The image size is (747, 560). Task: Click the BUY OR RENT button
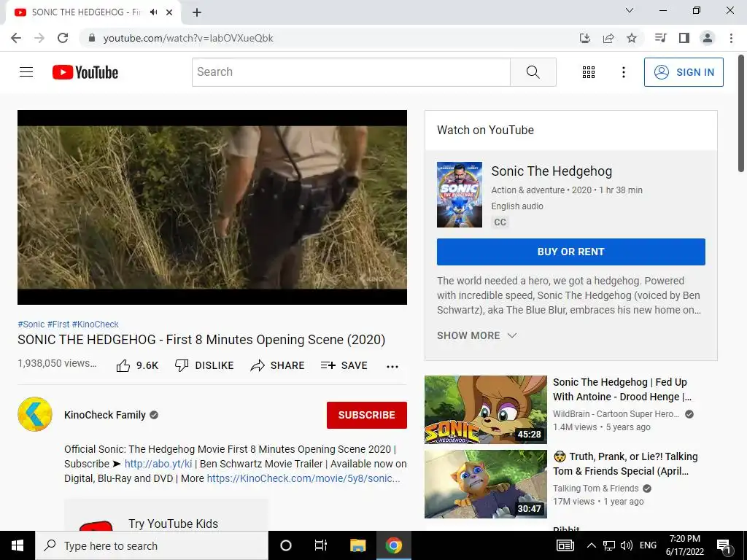click(570, 252)
